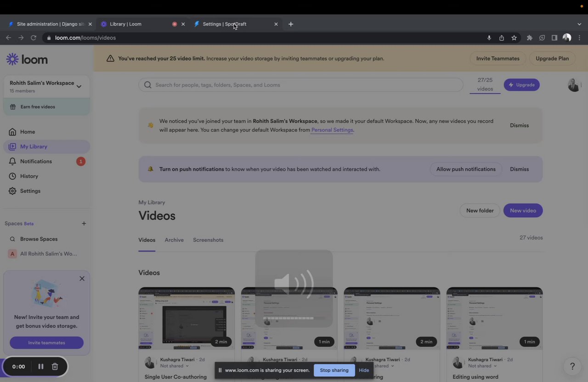Click Stop sharing in screen share bar
This screenshot has height=382, width=588.
click(x=334, y=370)
